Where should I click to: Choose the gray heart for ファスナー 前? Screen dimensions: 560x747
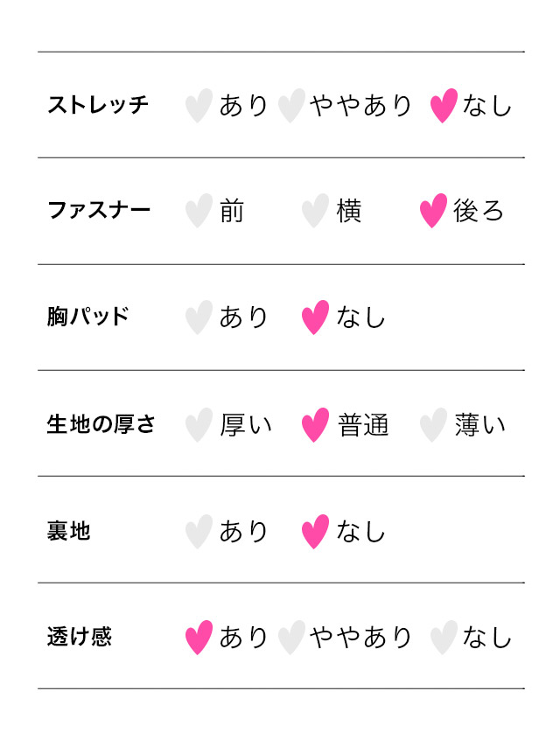199,211
